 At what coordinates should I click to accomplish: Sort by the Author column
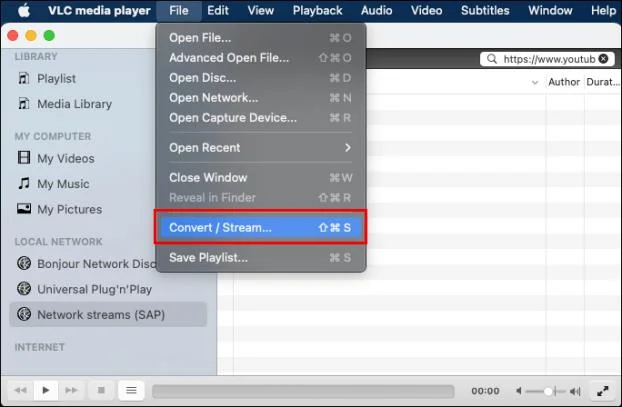pyautogui.click(x=564, y=82)
